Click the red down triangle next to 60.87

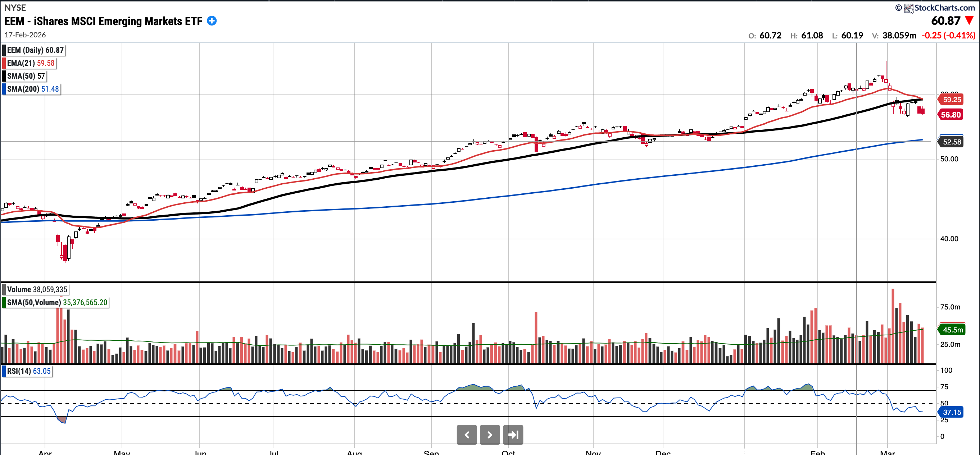pyautogui.click(x=969, y=20)
